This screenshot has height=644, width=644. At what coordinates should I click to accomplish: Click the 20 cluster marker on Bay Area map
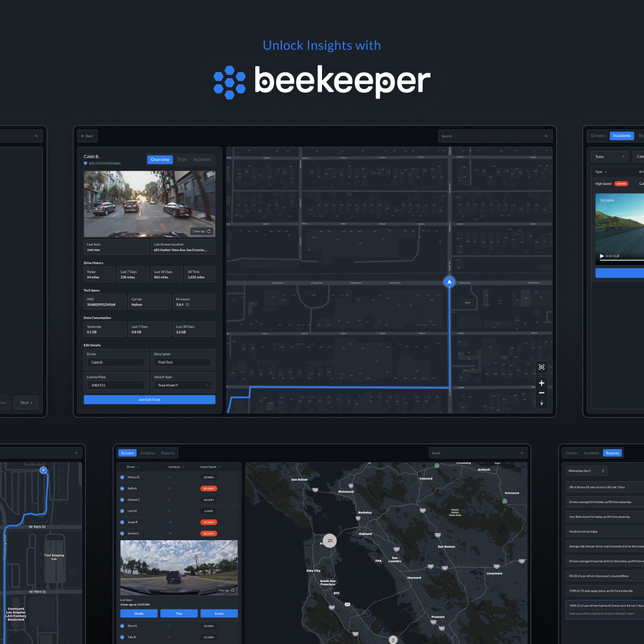(330, 541)
